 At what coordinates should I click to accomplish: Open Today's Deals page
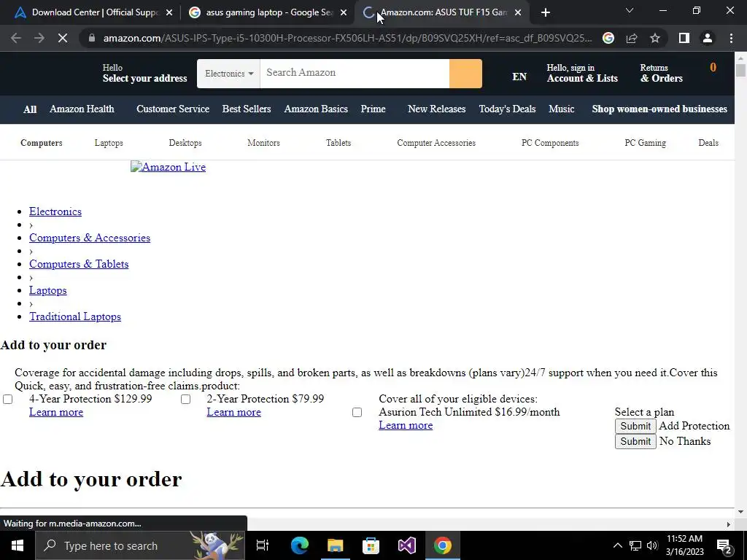click(x=507, y=109)
